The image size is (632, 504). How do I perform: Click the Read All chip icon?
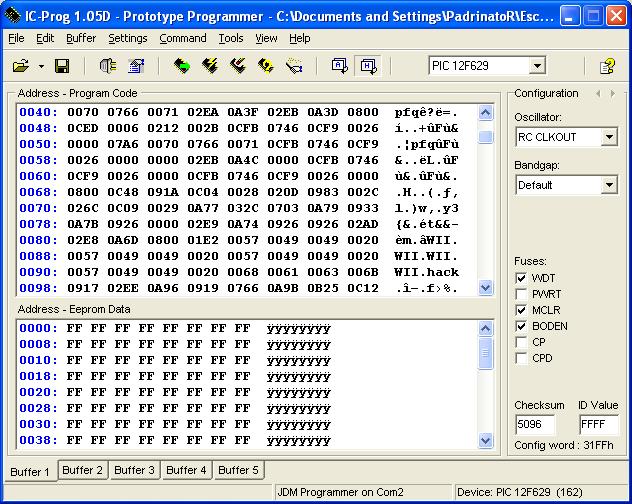pyautogui.click(x=181, y=66)
